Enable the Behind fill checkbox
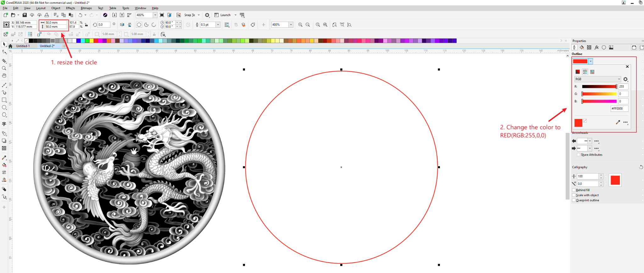This screenshot has width=644, height=273. 574,190
